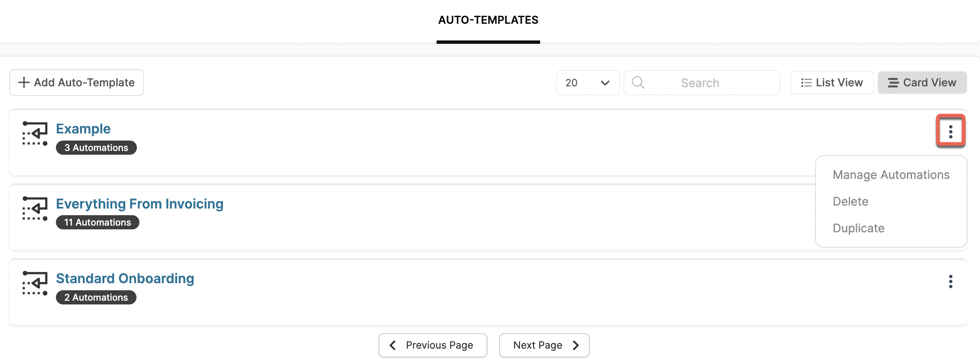Viewport: 980px width, 362px height.
Task: Open the Standard Onboarding three-dot menu
Action: click(x=950, y=282)
